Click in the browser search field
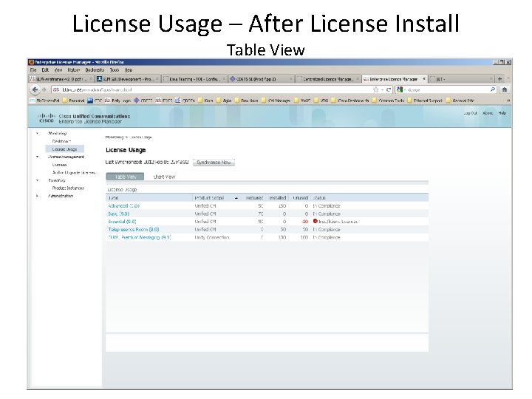The height and width of the screenshot is (399, 532). tap(448, 89)
